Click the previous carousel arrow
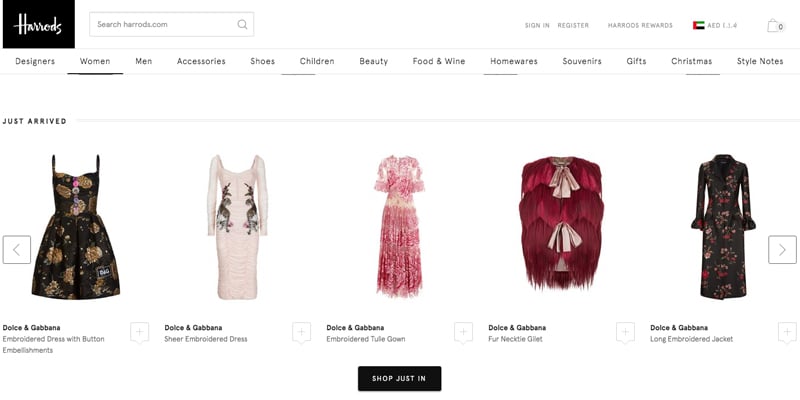The width and height of the screenshot is (800, 400). [17, 249]
